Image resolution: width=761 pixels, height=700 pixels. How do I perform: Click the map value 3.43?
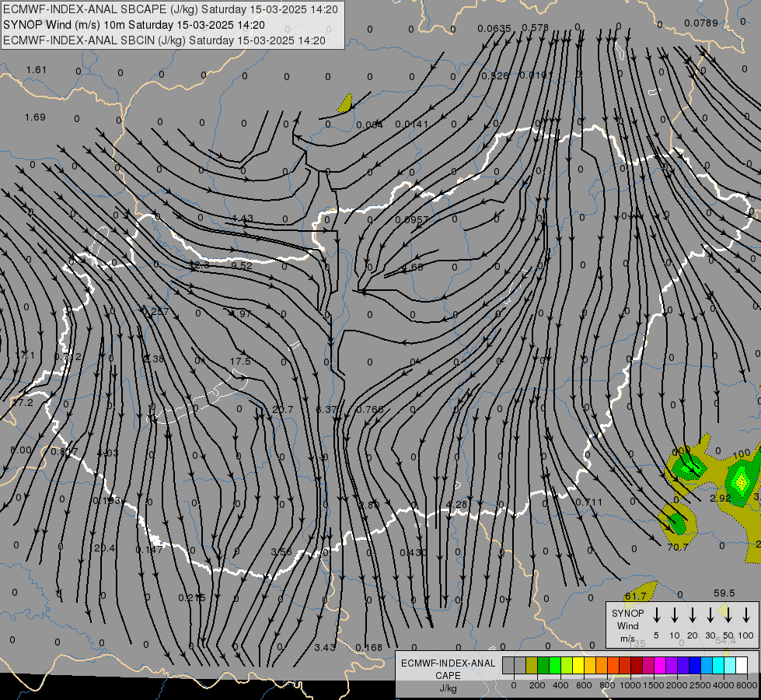click(325, 648)
